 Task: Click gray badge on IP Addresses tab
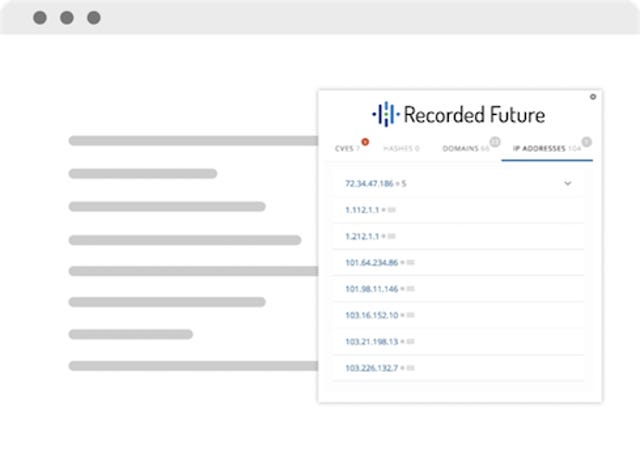(x=587, y=142)
